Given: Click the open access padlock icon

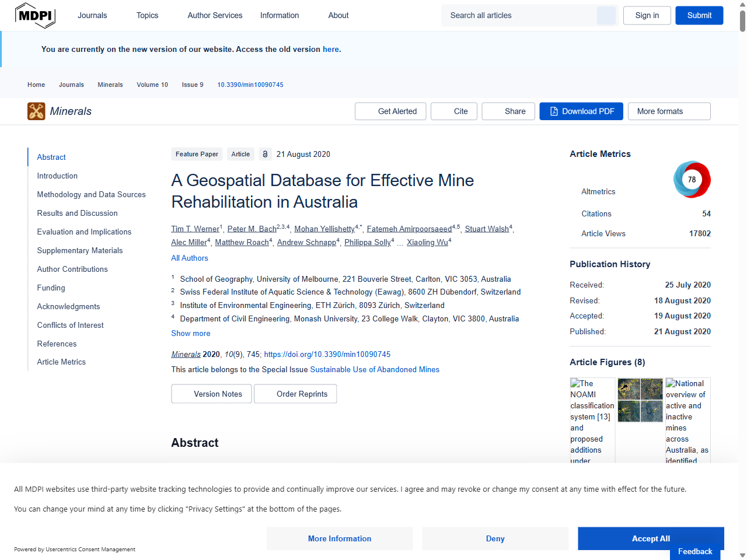Looking at the screenshot, I should tap(265, 154).
